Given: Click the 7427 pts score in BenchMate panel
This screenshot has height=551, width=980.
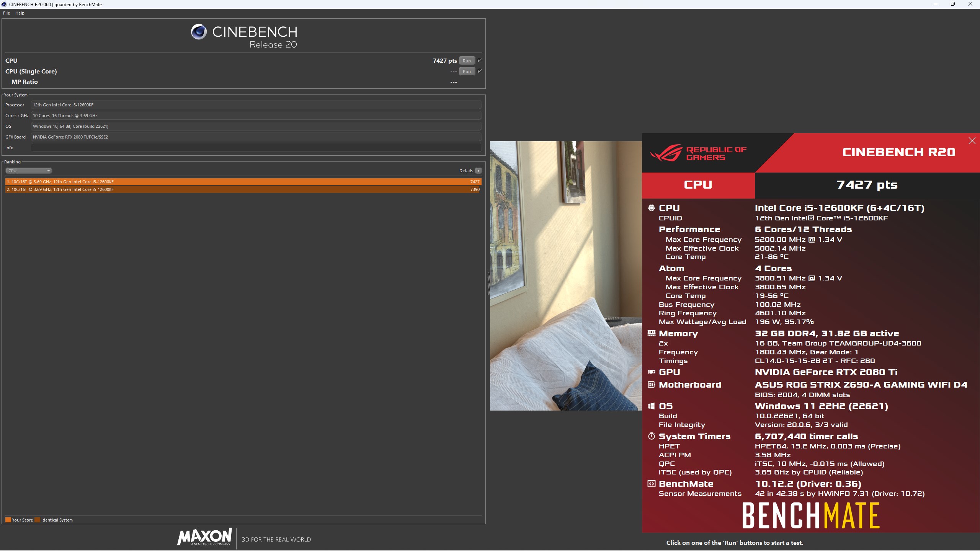Looking at the screenshot, I should [867, 185].
